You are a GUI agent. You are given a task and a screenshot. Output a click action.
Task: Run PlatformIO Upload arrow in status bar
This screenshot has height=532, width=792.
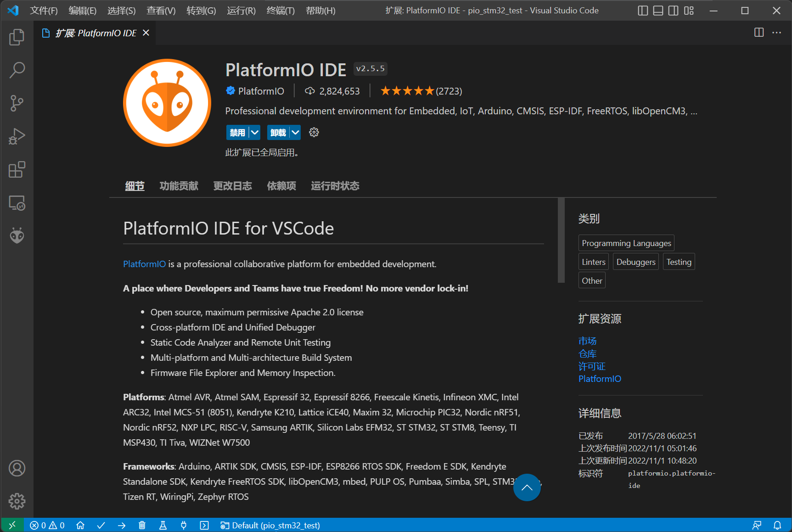122,525
